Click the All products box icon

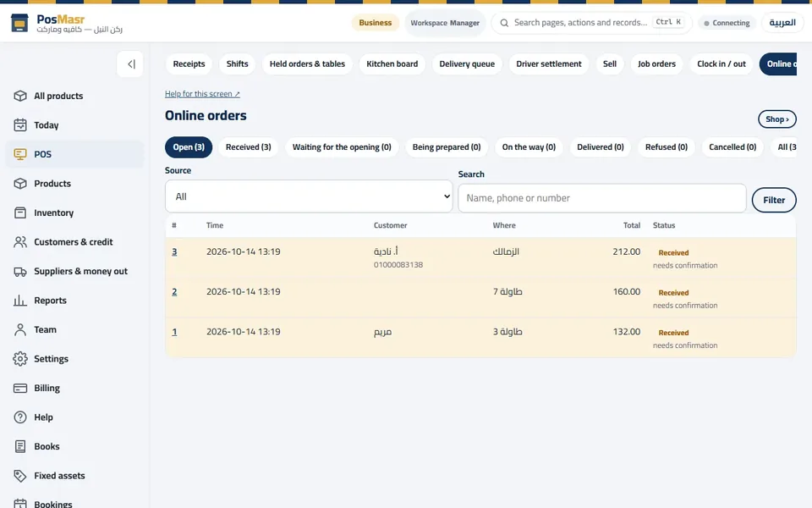[20, 96]
